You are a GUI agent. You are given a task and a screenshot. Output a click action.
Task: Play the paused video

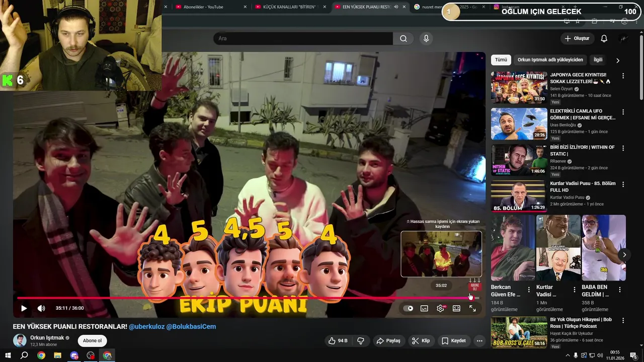(x=24, y=308)
